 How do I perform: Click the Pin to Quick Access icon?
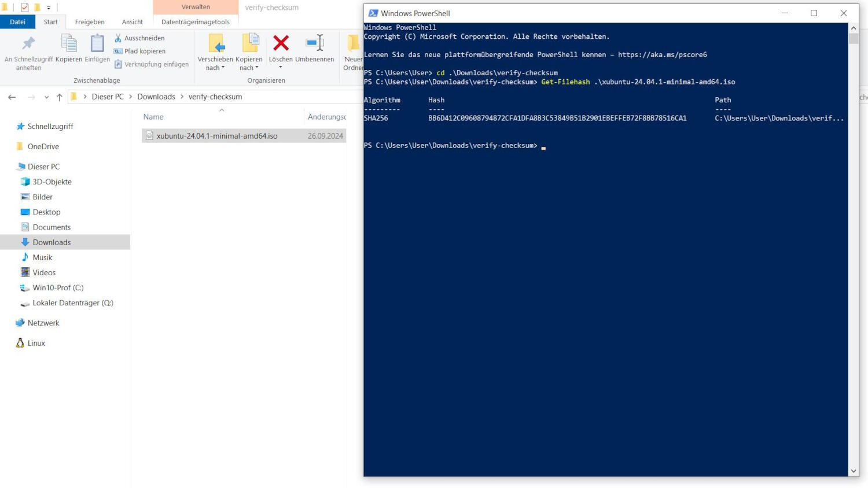(x=28, y=43)
